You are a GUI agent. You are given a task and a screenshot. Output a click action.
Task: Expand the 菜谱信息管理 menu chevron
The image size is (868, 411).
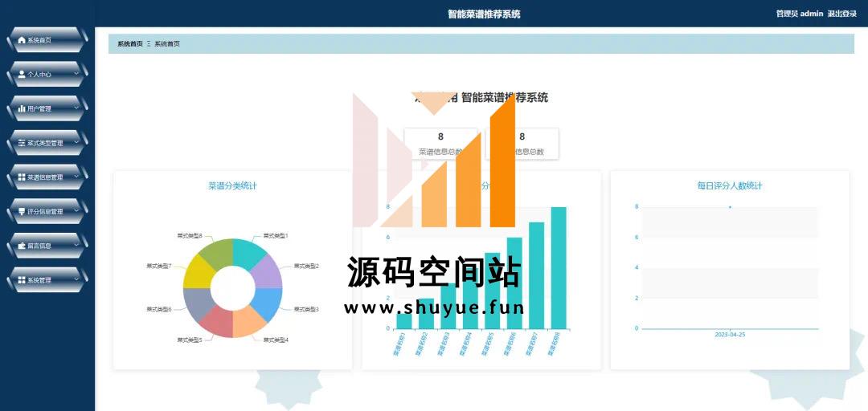pos(76,177)
